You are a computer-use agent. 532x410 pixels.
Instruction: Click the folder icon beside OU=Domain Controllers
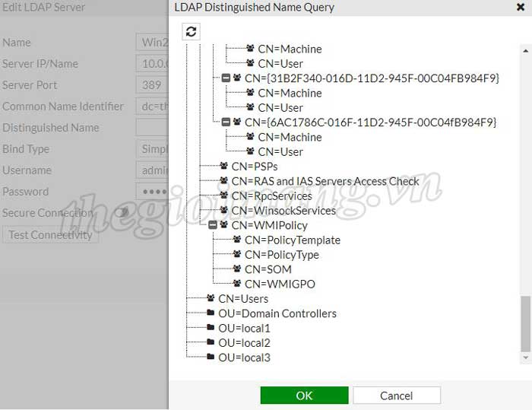(211, 313)
